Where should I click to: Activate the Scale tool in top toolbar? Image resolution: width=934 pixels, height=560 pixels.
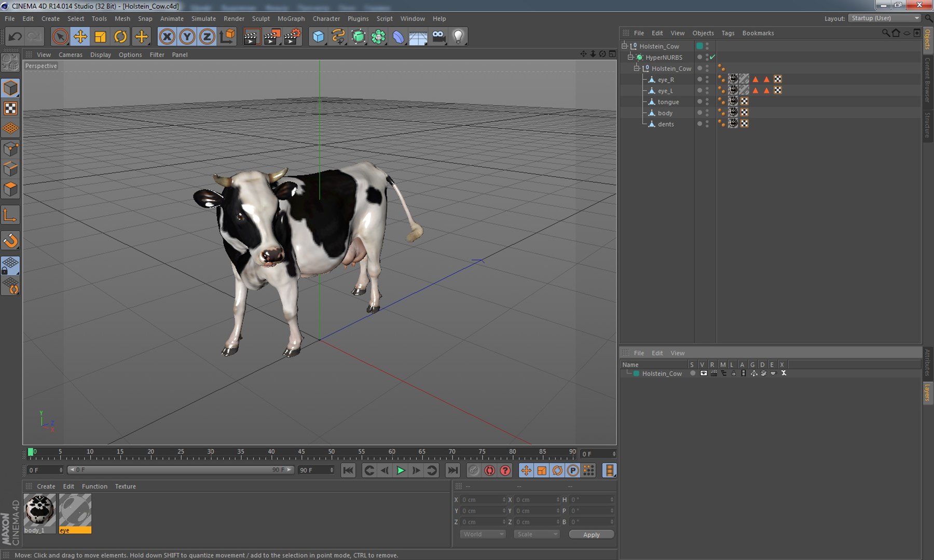click(x=100, y=37)
